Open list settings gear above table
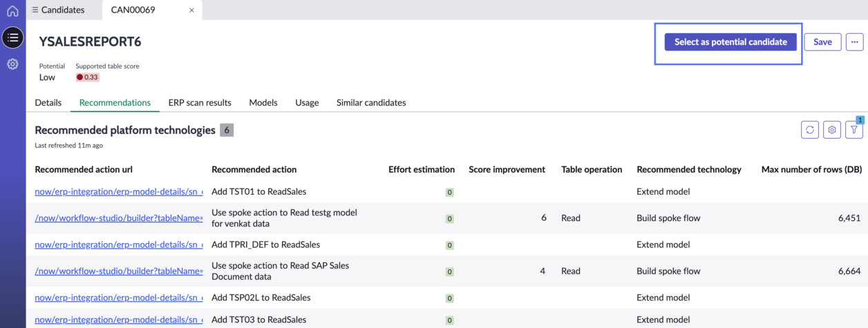Screen dimensions: 868x328 click(x=832, y=129)
